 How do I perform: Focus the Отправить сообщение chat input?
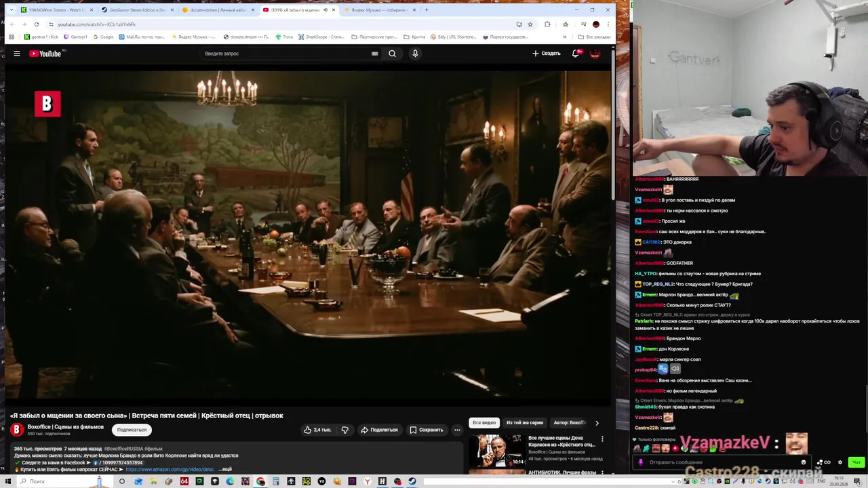(x=722, y=462)
